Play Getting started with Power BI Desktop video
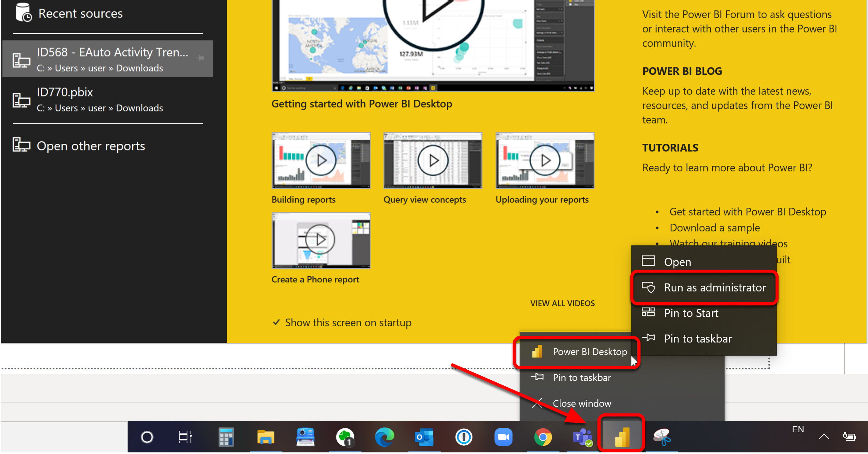868x454 pixels. pos(433,45)
